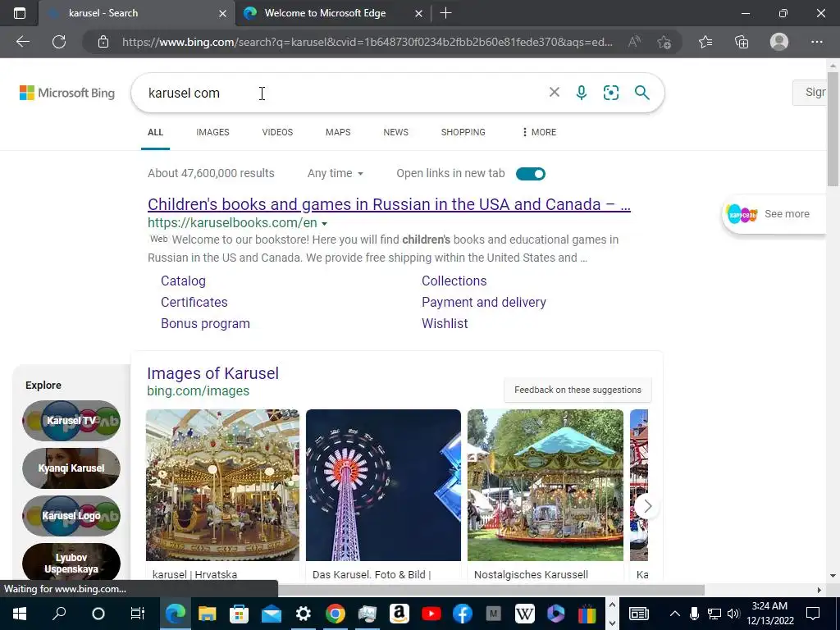Image resolution: width=840 pixels, height=630 pixels.
Task: Open Windows Start menu
Action: [20, 614]
